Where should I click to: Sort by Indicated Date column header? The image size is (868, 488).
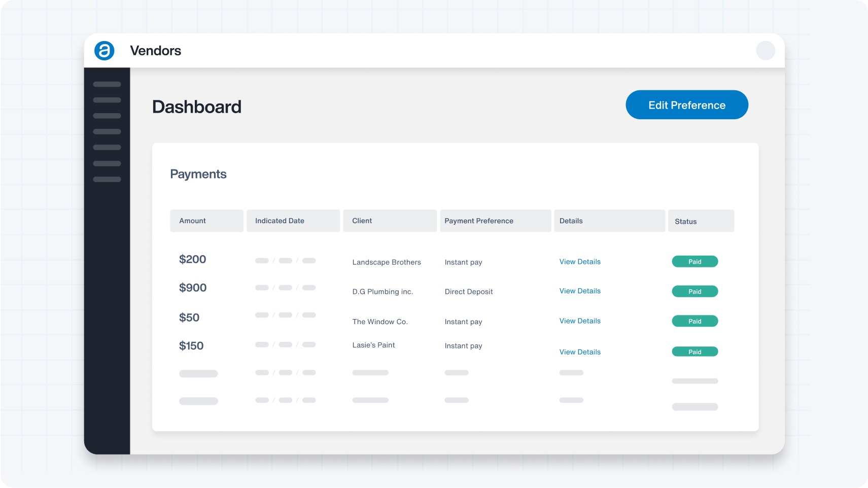pyautogui.click(x=293, y=221)
